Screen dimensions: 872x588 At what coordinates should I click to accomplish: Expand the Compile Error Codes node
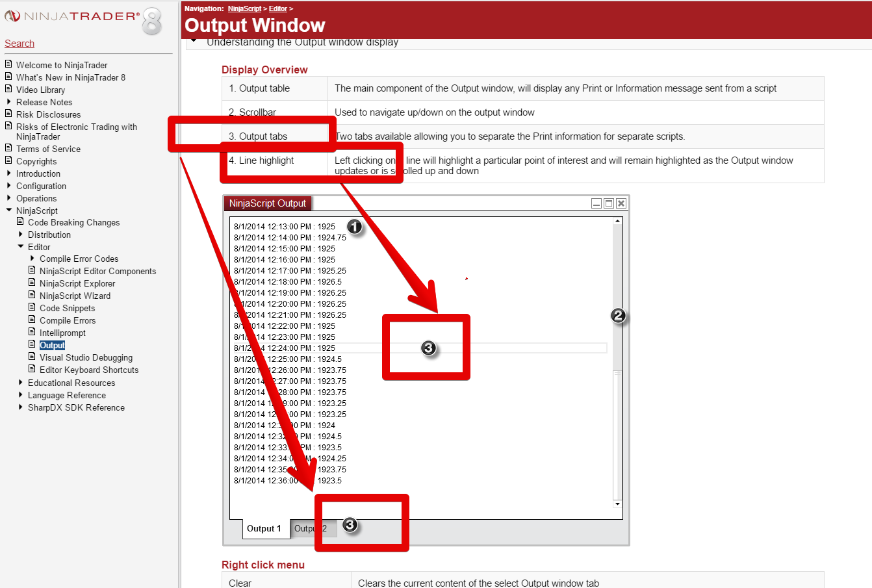[32, 258]
